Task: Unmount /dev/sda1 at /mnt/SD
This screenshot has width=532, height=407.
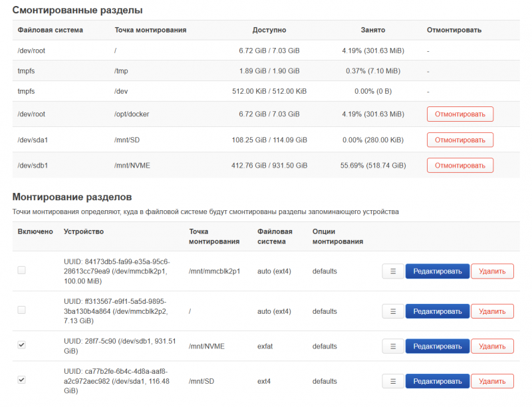Action: click(x=460, y=140)
